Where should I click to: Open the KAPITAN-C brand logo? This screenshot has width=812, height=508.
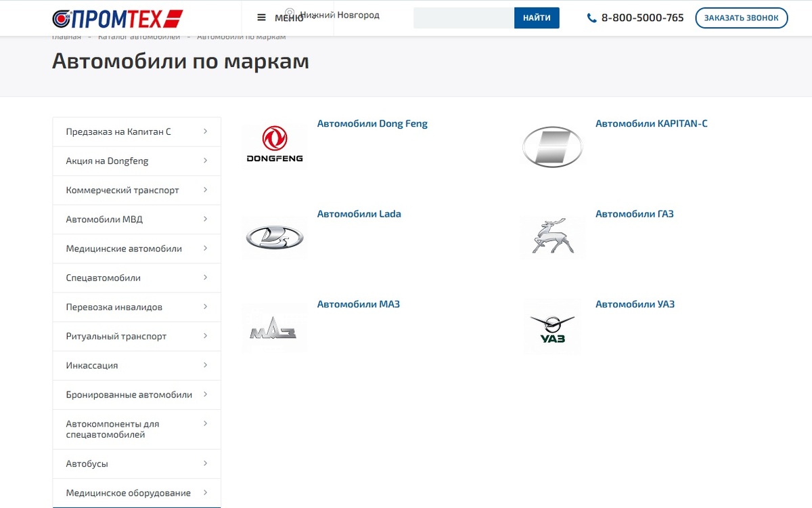(552, 146)
